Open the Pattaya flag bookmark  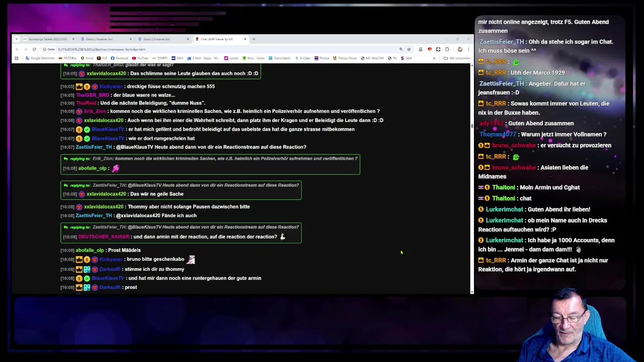tap(322, 58)
